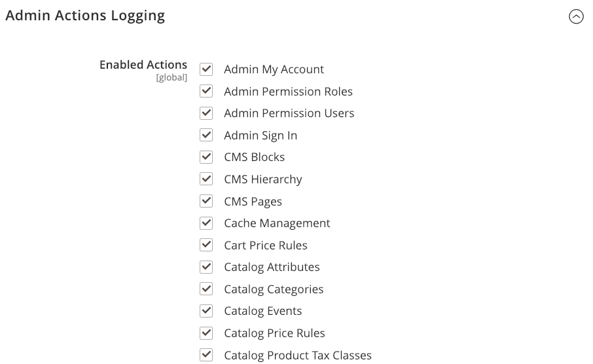Click the Admin Sign In label
Image resolution: width=593 pixels, height=364 pixels.
tap(261, 136)
